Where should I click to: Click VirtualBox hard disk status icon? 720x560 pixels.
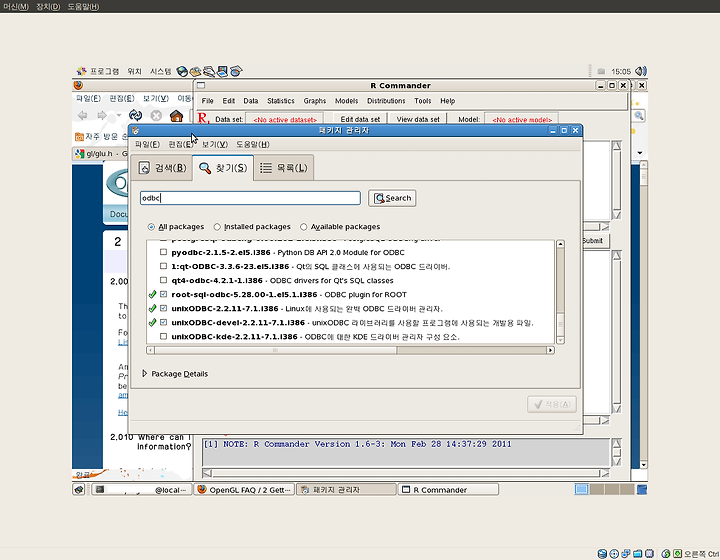point(602,554)
